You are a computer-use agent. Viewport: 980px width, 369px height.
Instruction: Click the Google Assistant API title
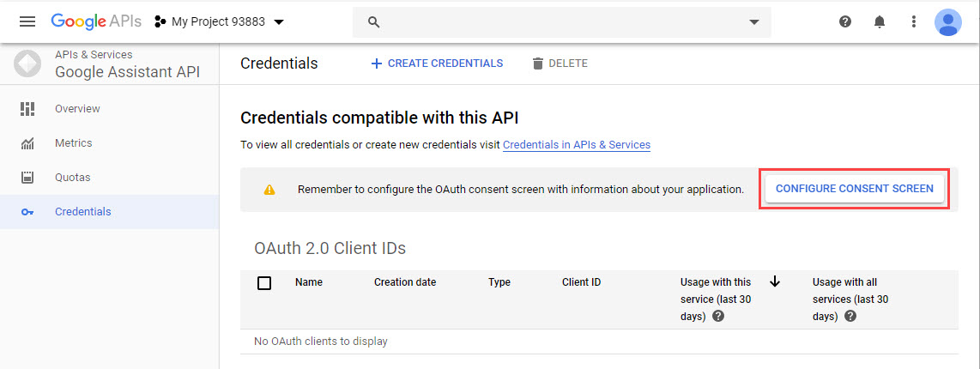[128, 72]
